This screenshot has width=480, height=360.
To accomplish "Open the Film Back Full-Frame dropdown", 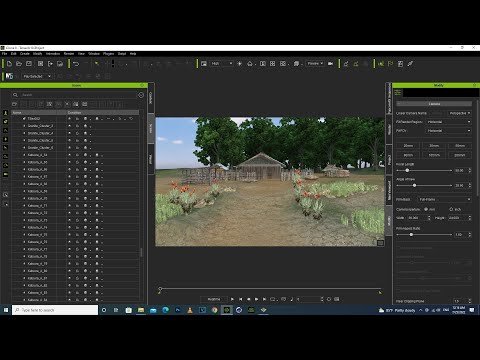I will coord(444,199).
